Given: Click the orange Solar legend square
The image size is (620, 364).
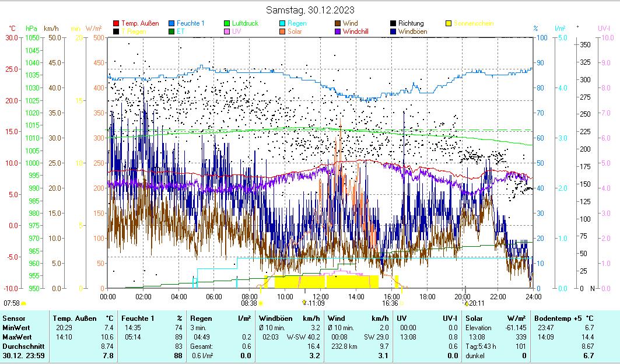Looking at the screenshot, I should [283, 32].
